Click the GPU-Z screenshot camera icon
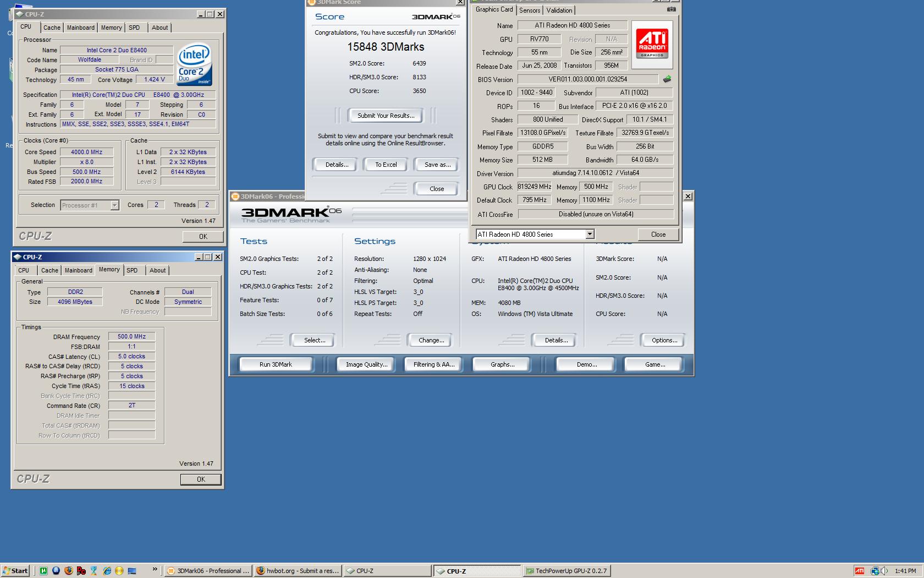 (671, 9)
